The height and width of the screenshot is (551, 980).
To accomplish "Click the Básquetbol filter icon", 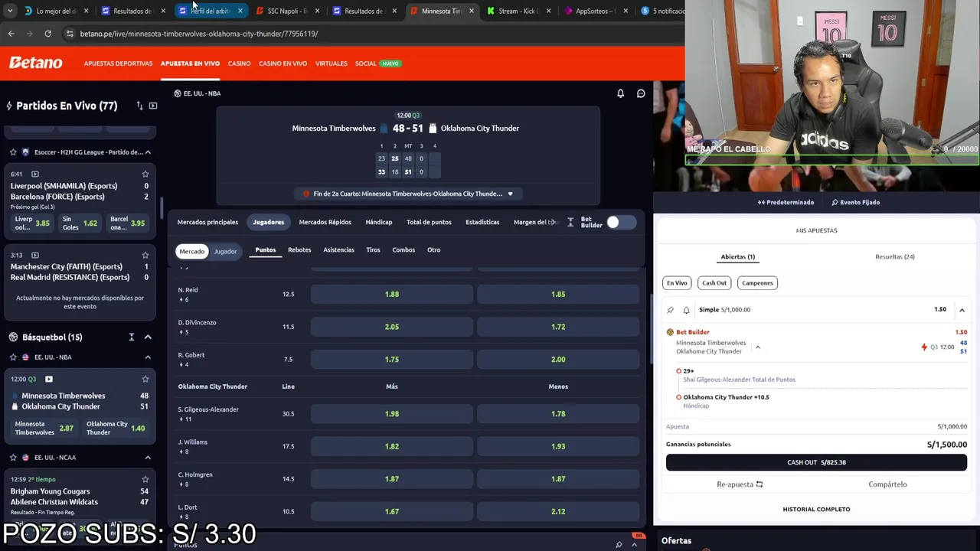I will pos(131,337).
